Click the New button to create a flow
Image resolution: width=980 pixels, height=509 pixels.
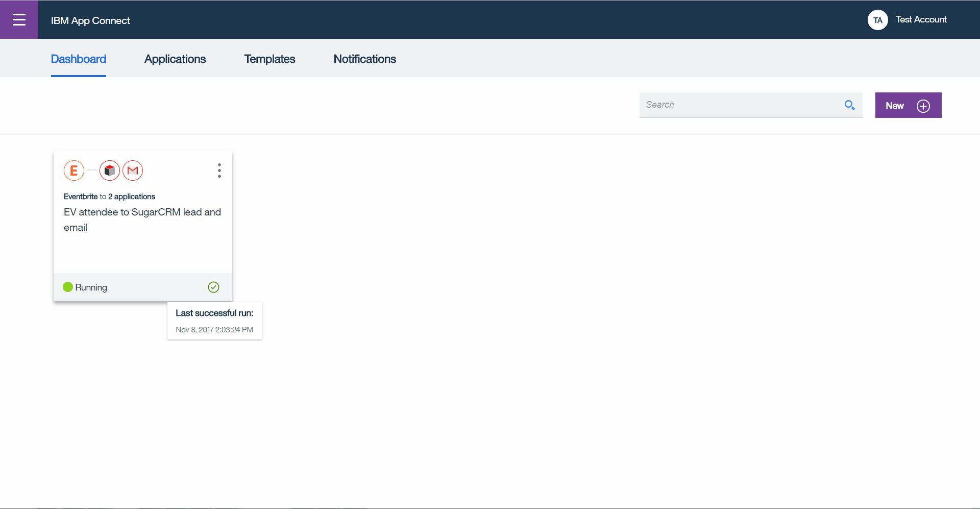click(908, 105)
